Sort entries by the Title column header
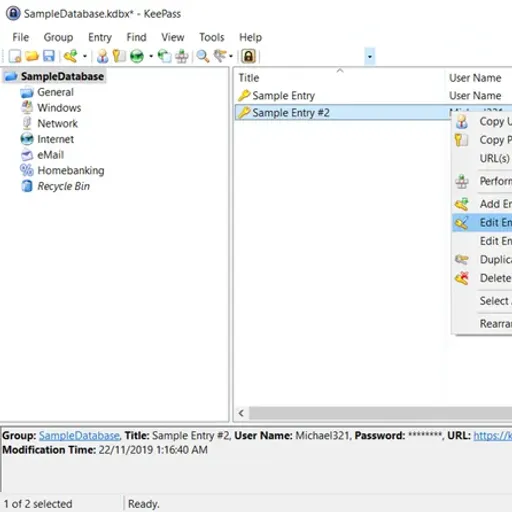Image resolution: width=512 pixels, height=512 pixels. [339, 78]
